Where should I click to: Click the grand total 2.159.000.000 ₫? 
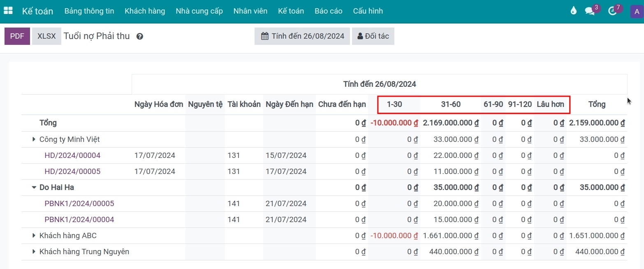(x=597, y=123)
